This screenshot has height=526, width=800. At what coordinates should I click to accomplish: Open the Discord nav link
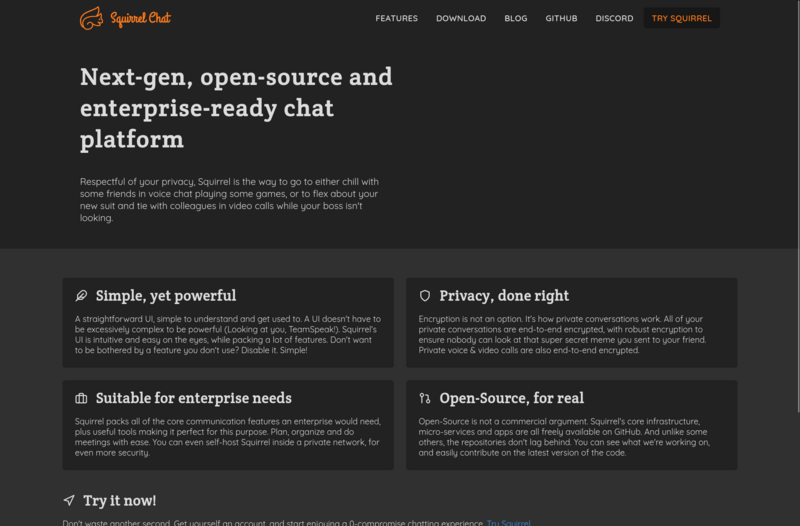(x=614, y=18)
